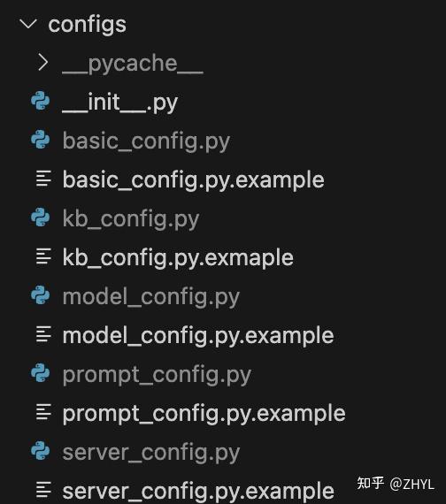The height and width of the screenshot is (504, 446).
Task: Click the text icon beside prompt_config.py.example
Action: point(43,412)
